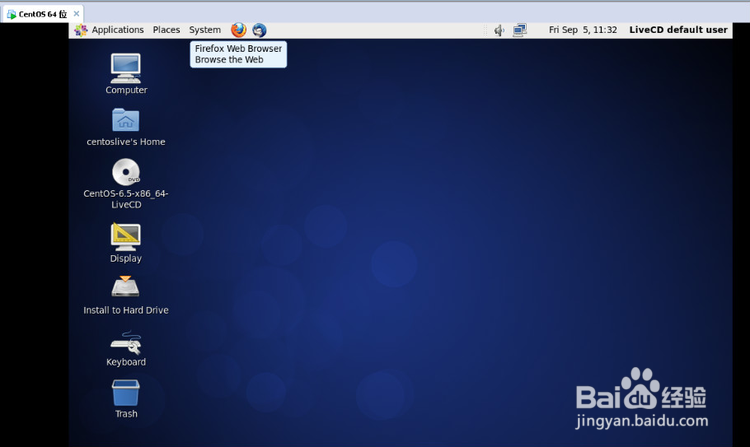Image resolution: width=750 pixels, height=447 pixels.
Task: Open the LiveCD default user menu
Action: pos(678,30)
